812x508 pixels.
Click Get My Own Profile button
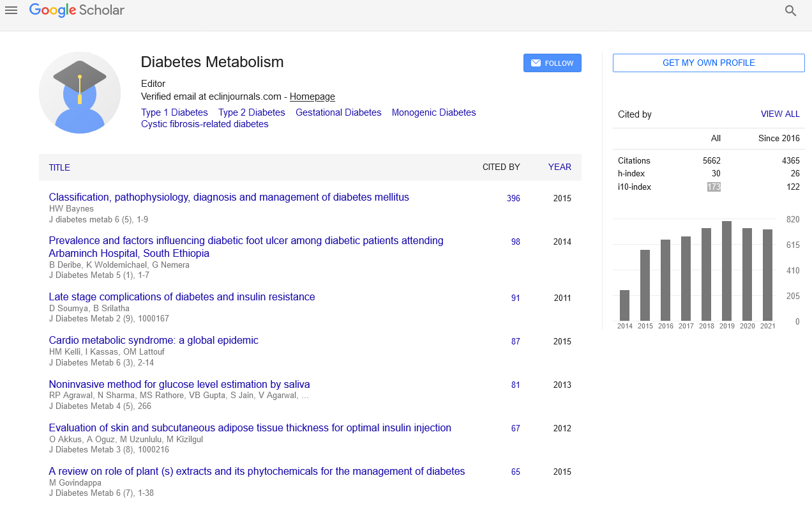[708, 63]
